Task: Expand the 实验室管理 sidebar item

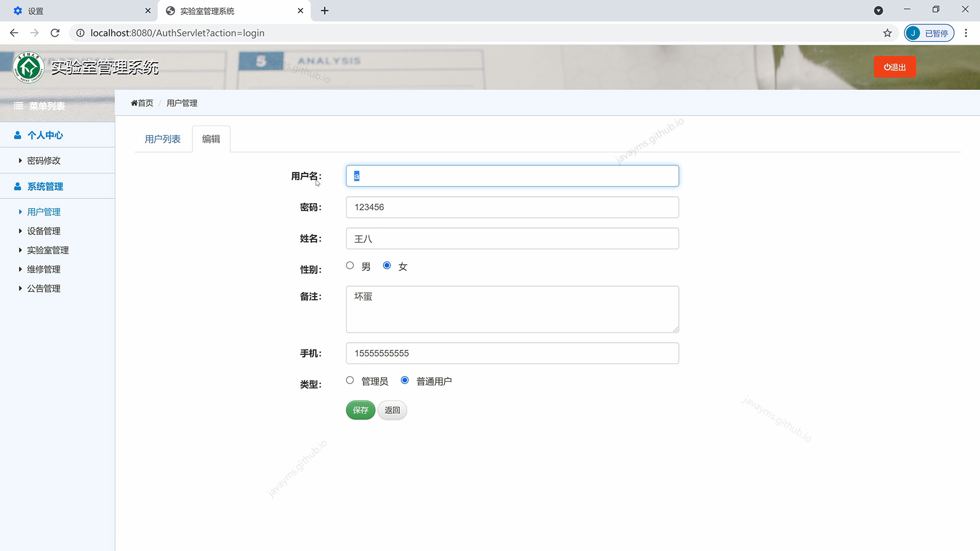Action: pyautogui.click(x=47, y=250)
